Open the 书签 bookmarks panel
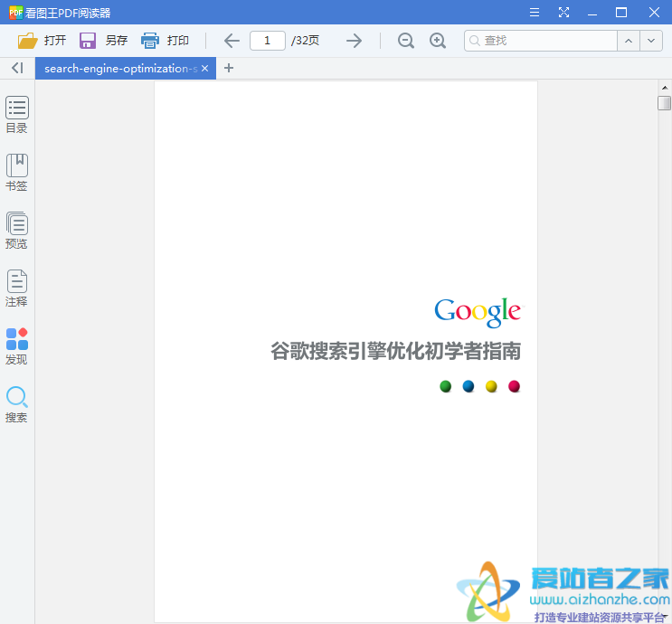 tap(16, 173)
